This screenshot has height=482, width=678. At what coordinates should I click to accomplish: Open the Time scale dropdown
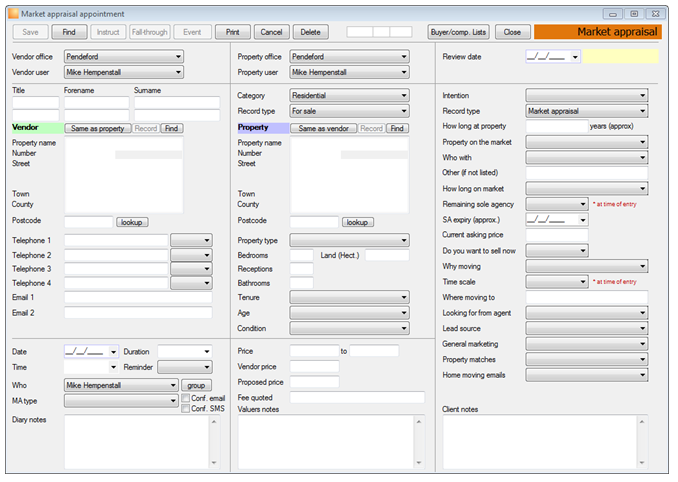[557, 282]
